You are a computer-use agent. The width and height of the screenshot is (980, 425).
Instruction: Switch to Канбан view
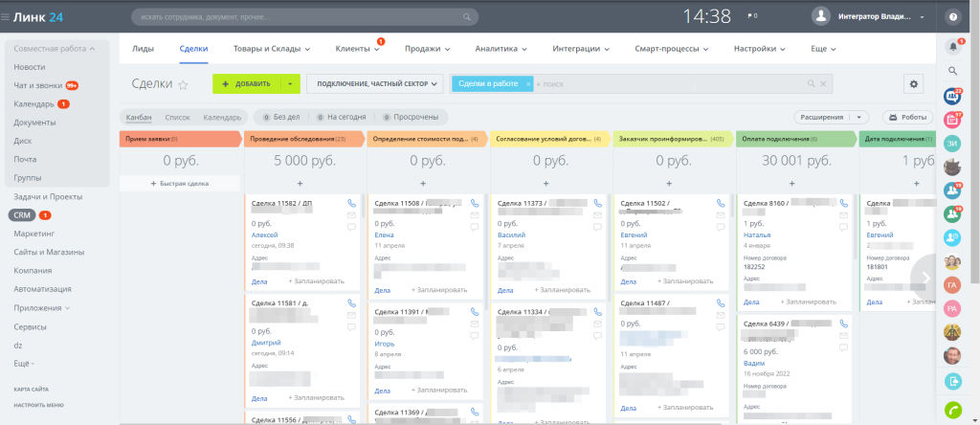138,117
